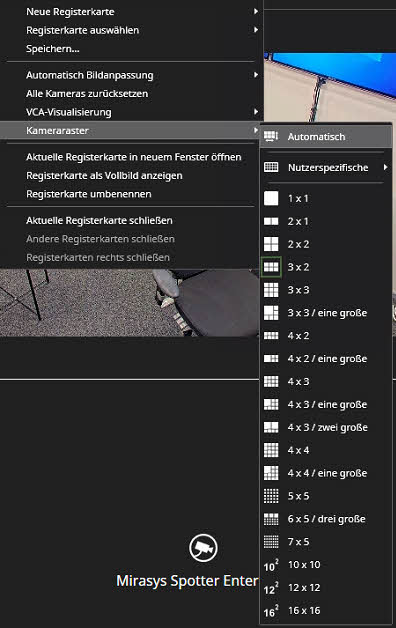Expand the VCA-Visualisierung submenu arrow
396x628 pixels.
256,112
